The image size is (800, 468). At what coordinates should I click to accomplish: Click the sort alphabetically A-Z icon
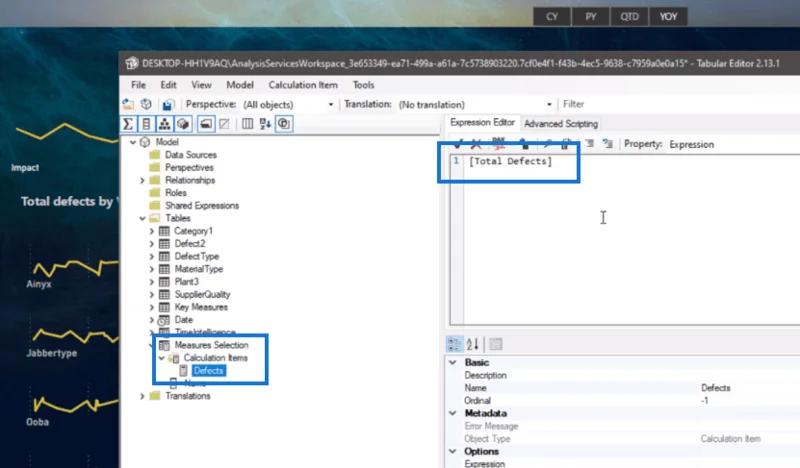click(x=265, y=124)
